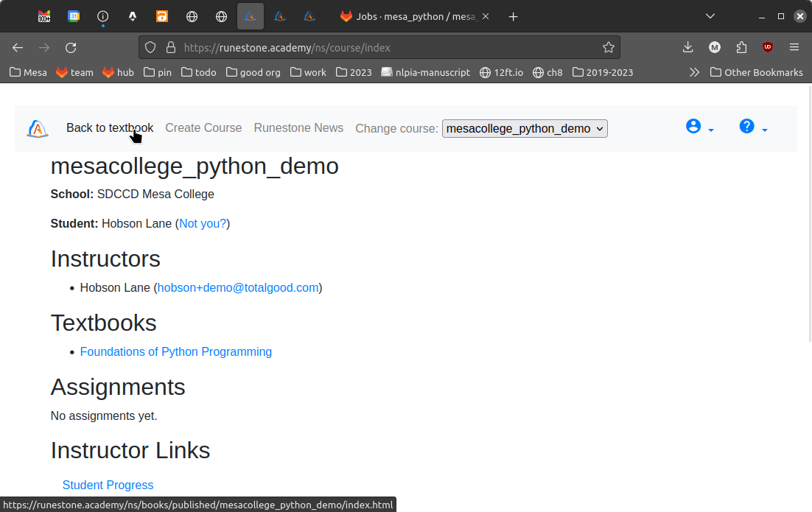This screenshot has height=512, width=812.
Task: Open the Firefox downloads panel
Action: (687, 48)
